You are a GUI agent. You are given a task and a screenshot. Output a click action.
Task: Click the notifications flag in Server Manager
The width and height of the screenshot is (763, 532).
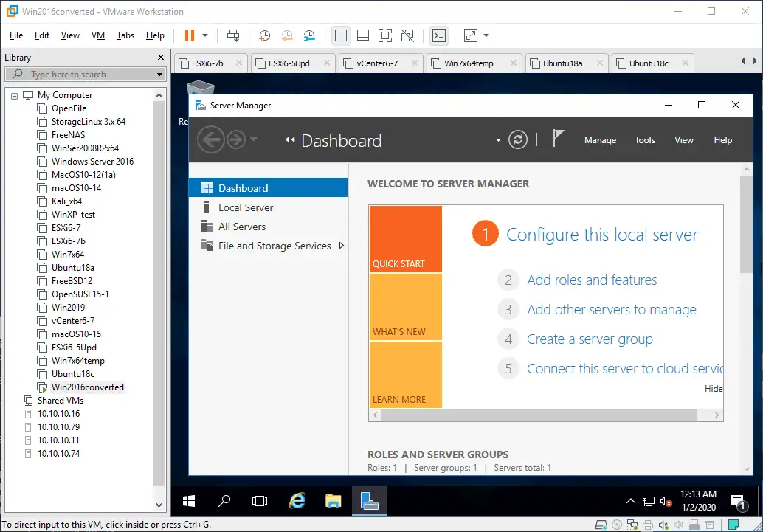tap(558, 139)
